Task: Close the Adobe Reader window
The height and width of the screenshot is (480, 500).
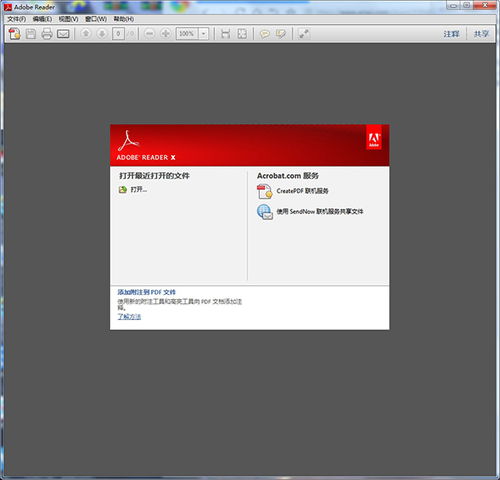Action: 485,5
